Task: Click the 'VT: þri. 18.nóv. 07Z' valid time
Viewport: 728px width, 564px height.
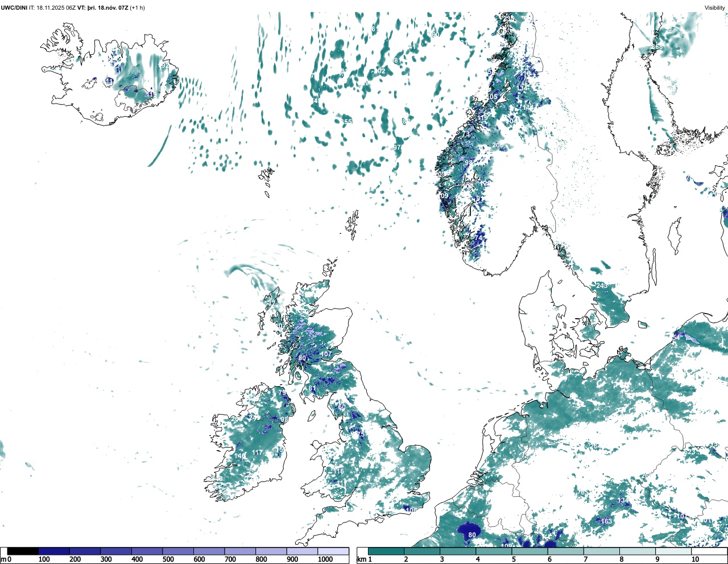Action: point(103,7)
